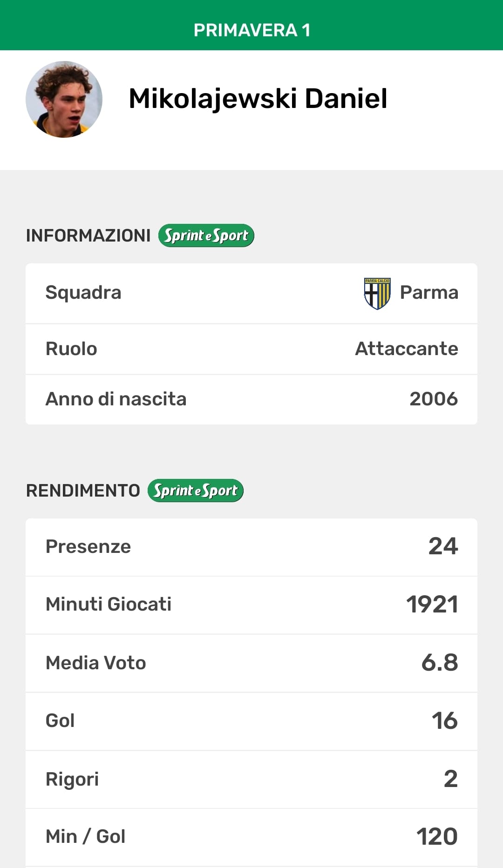Tap the Attaccante role value

407,349
